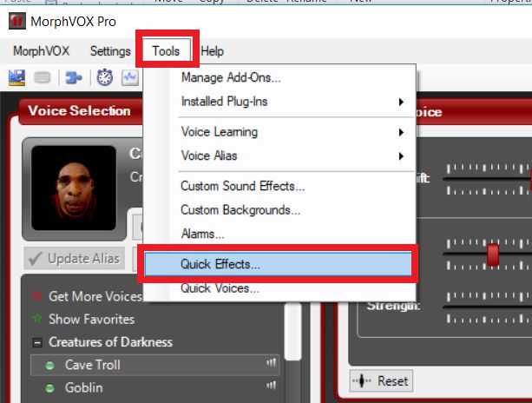Select Custom Backgrounds menu entry
Viewport: 532px width, 403px height.
(x=280, y=210)
